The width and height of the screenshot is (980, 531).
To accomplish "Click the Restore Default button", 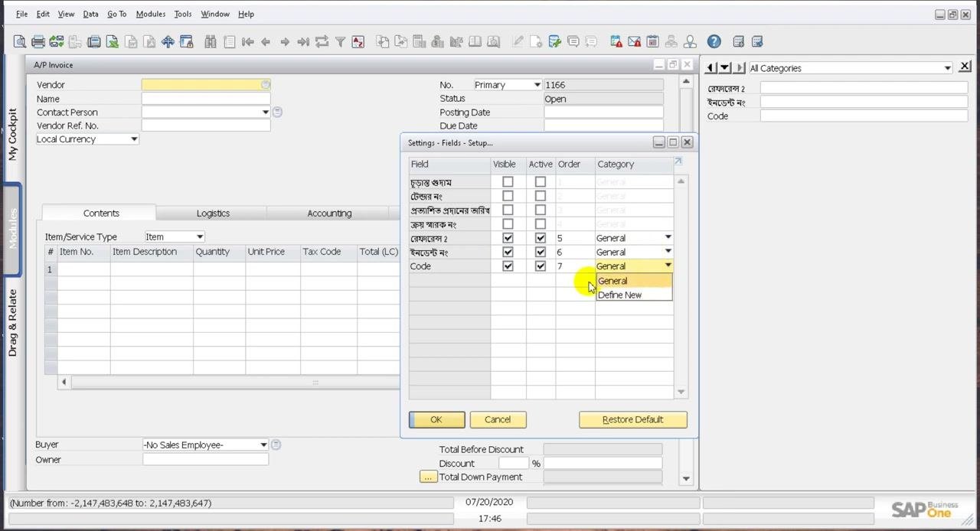I will coord(633,419).
